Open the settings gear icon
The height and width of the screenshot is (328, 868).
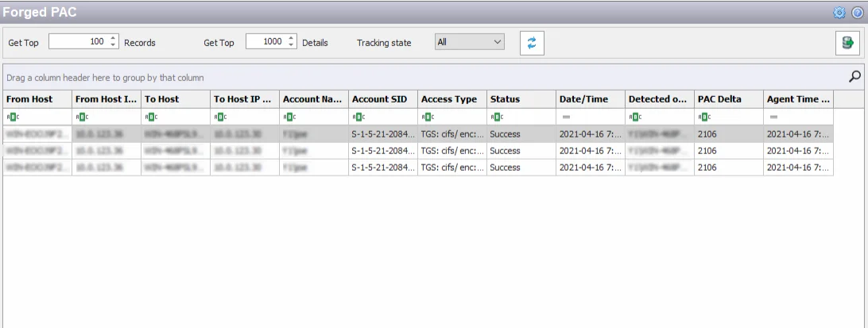(839, 13)
